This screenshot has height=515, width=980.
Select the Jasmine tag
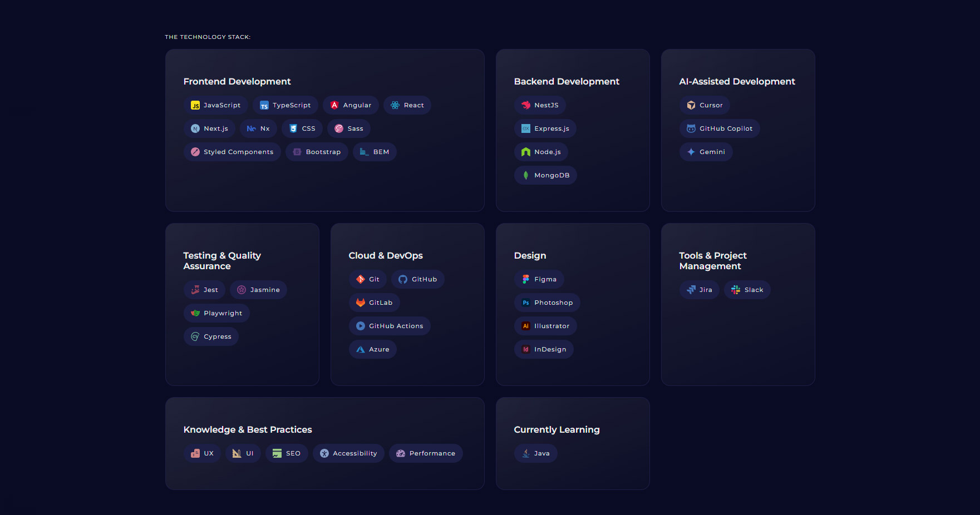coord(258,290)
